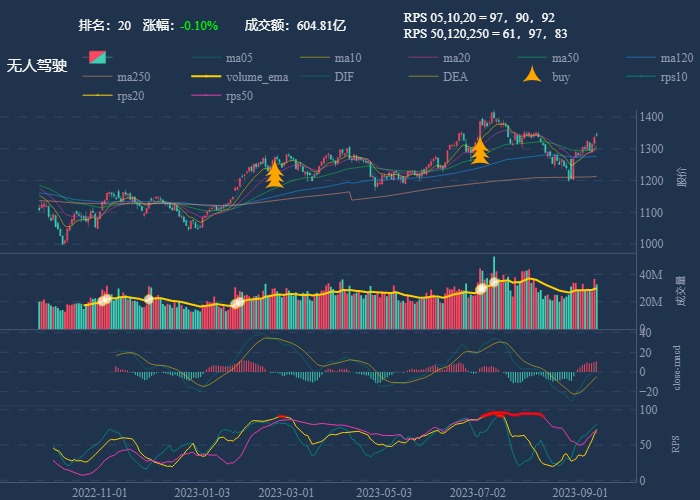
Task: Toggle the DIF legend entry
Action: tap(317, 77)
